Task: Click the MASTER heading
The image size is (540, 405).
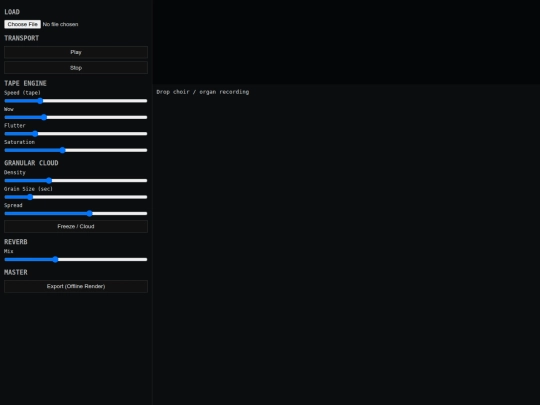Action: 15,272
